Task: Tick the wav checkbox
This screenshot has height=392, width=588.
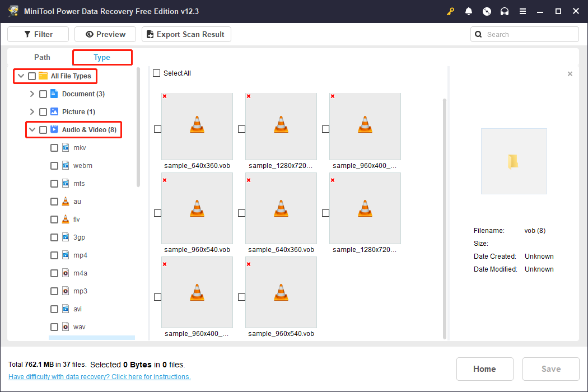Action: (x=54, y=327)
